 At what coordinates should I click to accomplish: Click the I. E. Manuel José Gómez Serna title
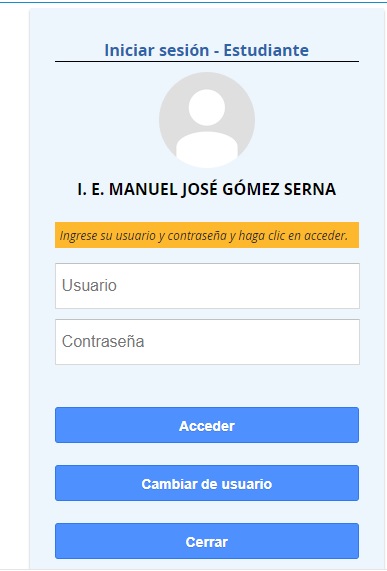tap(206, 189)
